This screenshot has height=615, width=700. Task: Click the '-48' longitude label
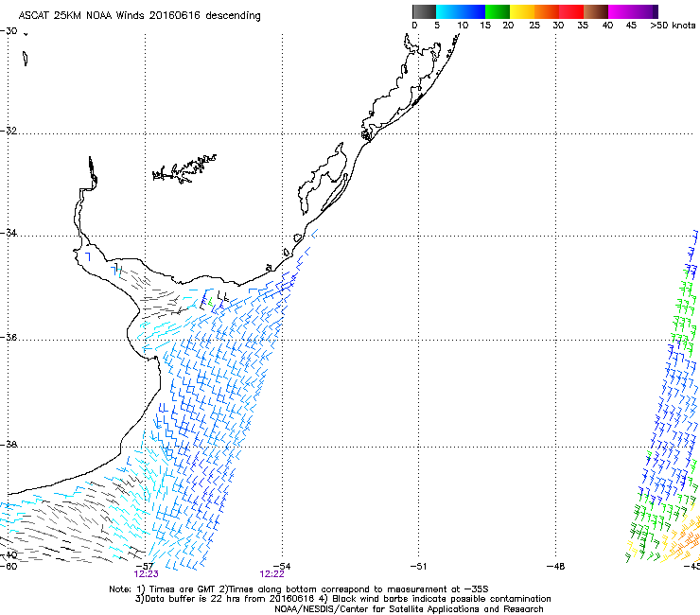(x=555, y=566)
